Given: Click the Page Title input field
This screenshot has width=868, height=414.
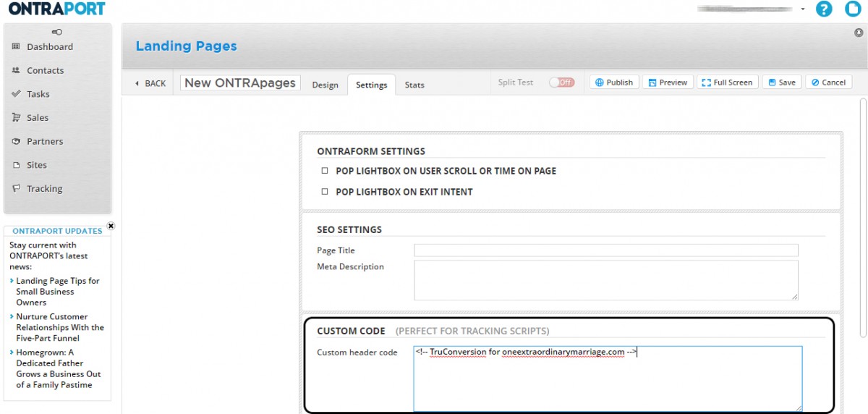Looking at the screenshot, I should (x=606, y=250).
